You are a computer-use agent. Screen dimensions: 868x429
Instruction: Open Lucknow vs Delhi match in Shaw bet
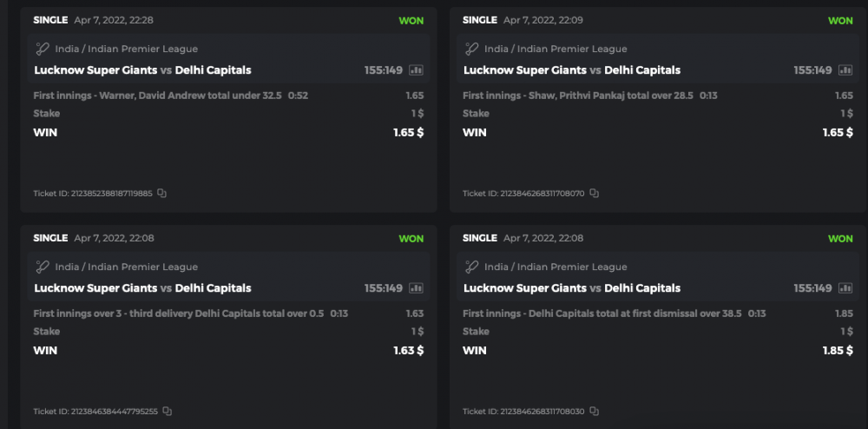coord(571,70)
